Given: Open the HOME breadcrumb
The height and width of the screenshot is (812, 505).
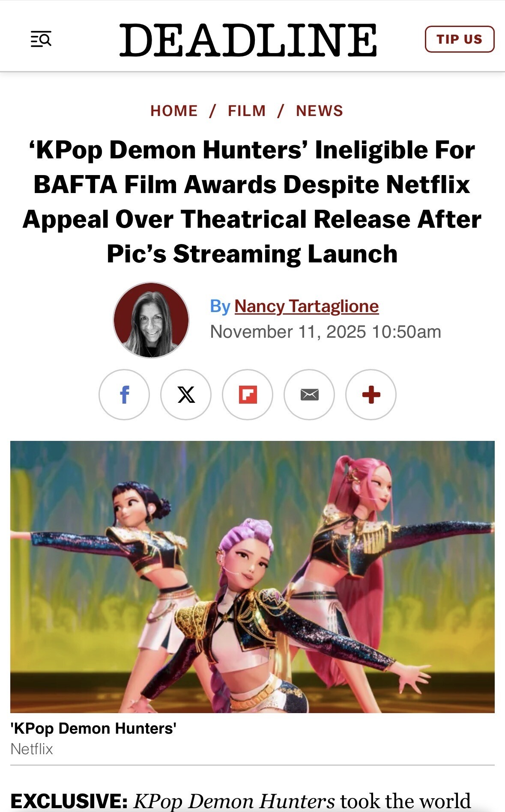Looking at the screenshot, I should tap(174, 111).
